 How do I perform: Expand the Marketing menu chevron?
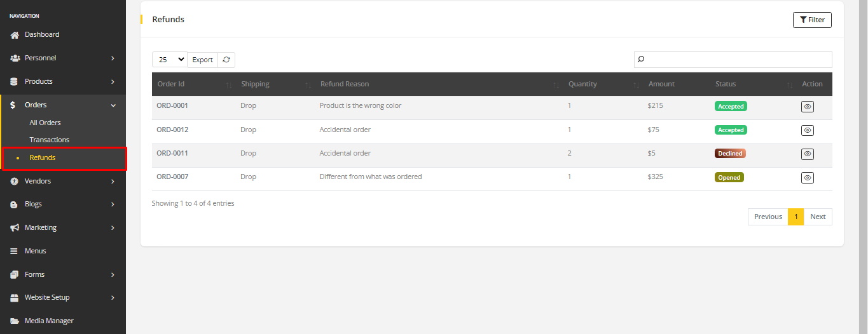click(113, 227)
